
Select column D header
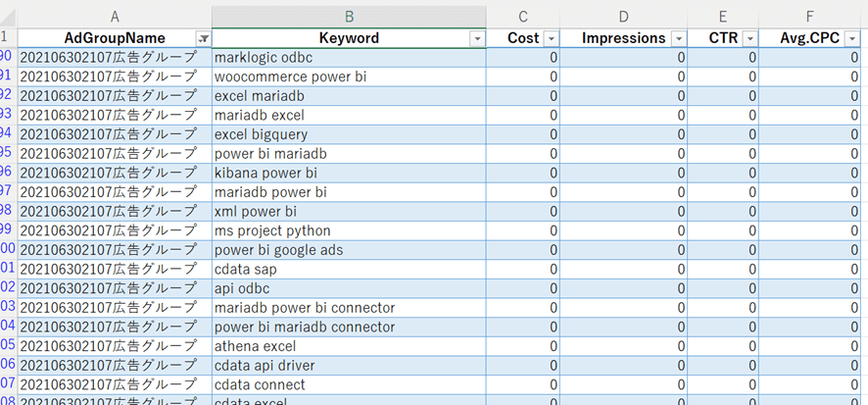624,16
